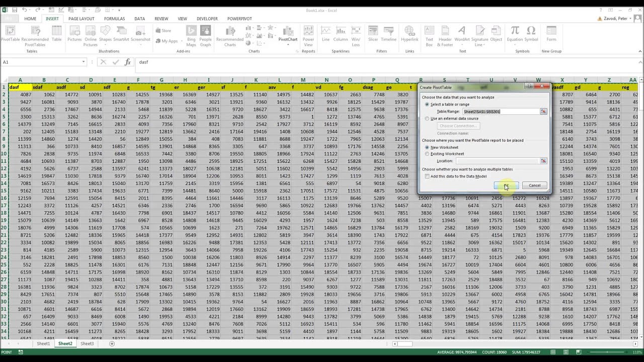This screenshot has width=644, height=362.
Task: Click the Pictures icon
Action: coord(74,34)
